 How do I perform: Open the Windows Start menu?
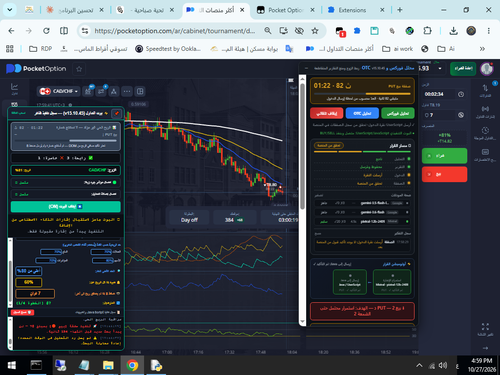(x=12, y=365)
